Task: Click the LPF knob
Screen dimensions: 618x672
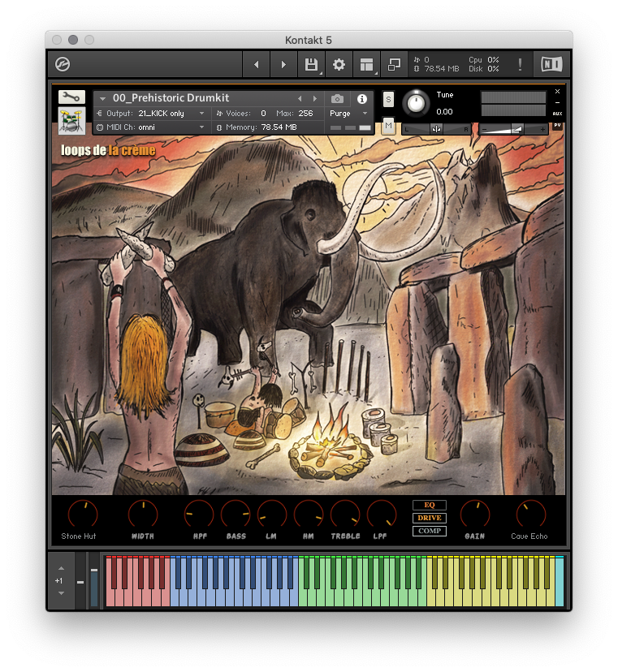Action: coord(382,514)
